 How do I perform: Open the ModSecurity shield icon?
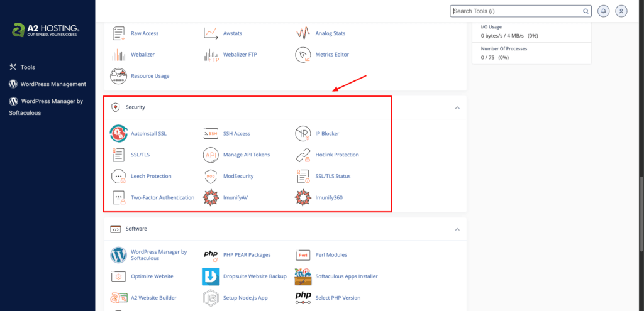[211, 176]
